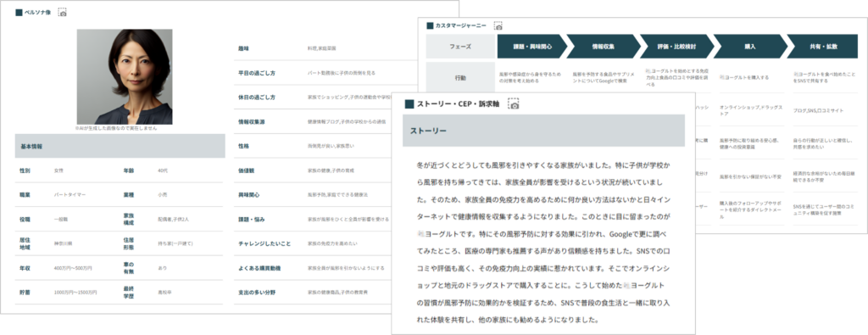Click the フェーズ row header cell
This screenshot has height=335, width=868.
click(460, 47)
